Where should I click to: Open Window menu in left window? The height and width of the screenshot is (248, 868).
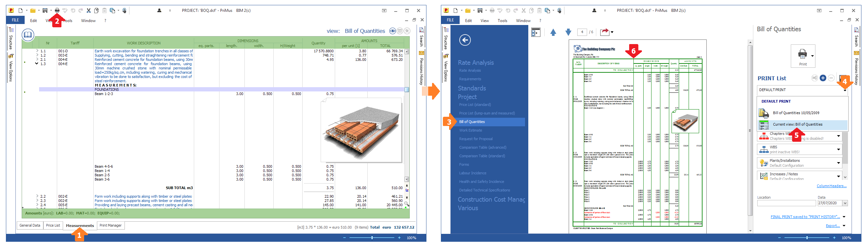click(88, 21)
